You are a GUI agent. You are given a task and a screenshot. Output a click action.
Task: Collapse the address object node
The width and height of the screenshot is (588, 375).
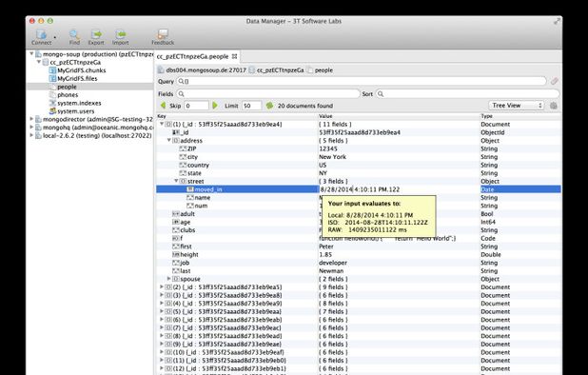click(x=169, y=140)
